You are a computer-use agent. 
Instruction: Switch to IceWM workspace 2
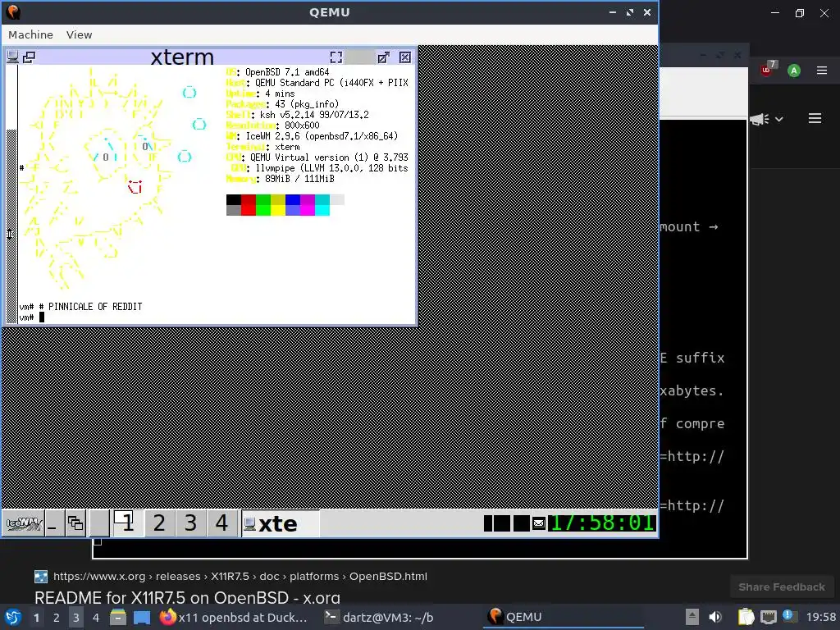(159, 523)
